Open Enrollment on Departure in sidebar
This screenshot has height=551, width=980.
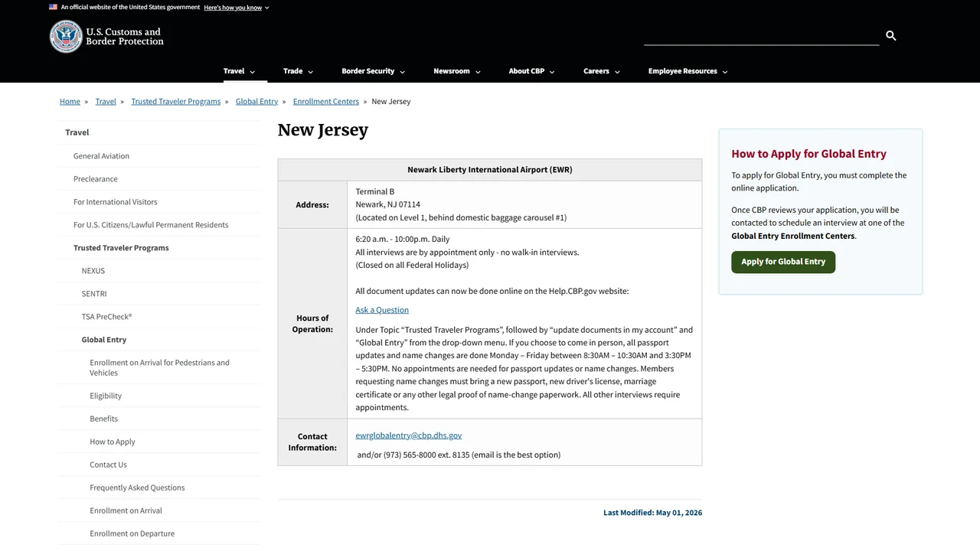[x=159, y=533]
